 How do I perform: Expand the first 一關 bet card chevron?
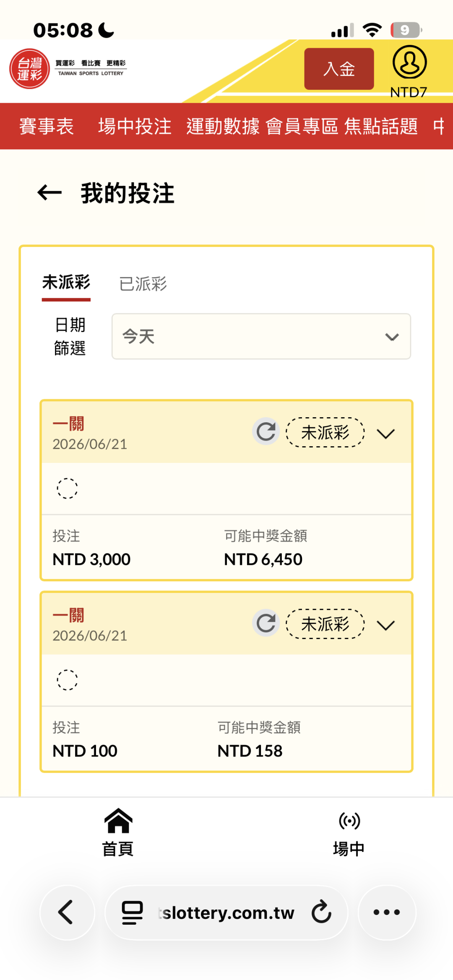tap(386, 434)
